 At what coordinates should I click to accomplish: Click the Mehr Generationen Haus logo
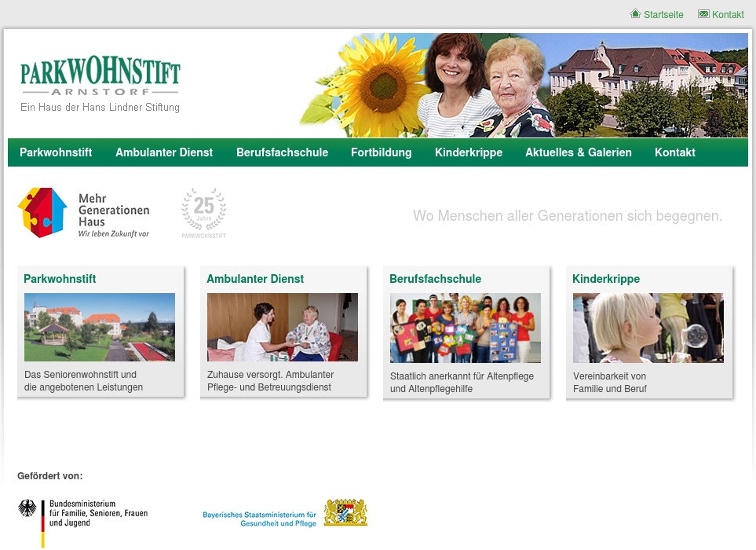(82, 212)
